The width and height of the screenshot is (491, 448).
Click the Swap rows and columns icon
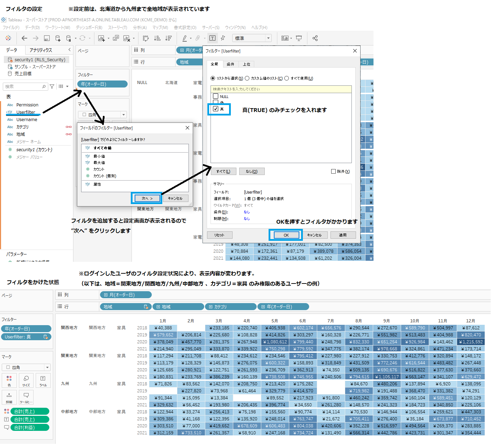tap(146, 38)
